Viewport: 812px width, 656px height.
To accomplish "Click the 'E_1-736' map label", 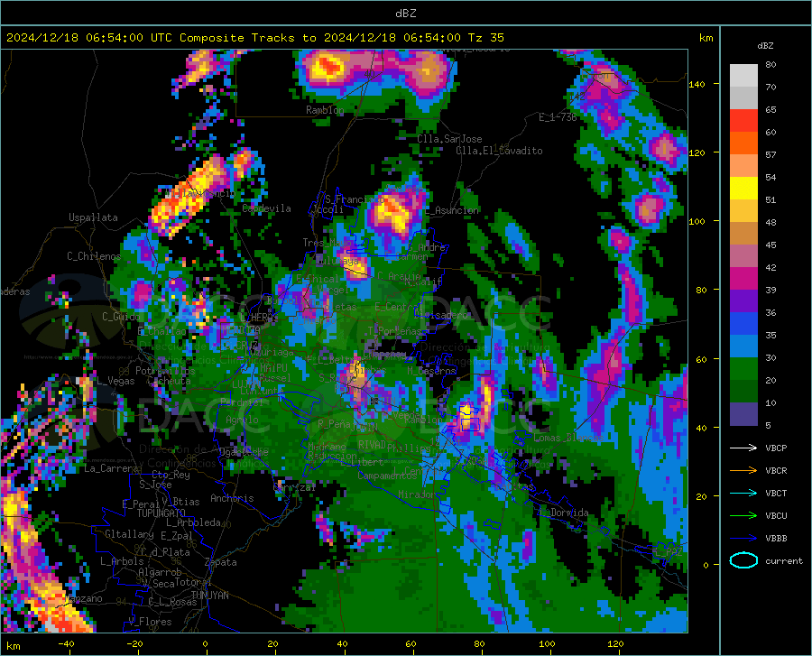I will (x=558, y=117).
